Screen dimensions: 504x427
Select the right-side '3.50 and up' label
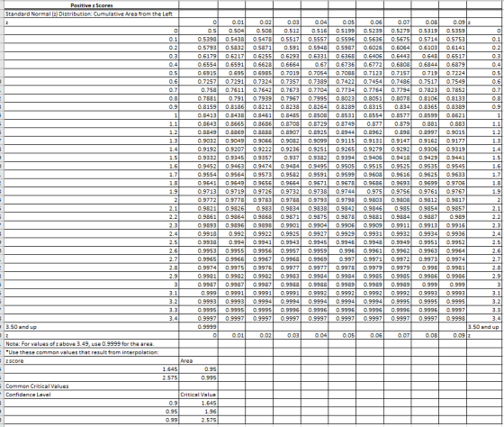[x=483, y=327]
